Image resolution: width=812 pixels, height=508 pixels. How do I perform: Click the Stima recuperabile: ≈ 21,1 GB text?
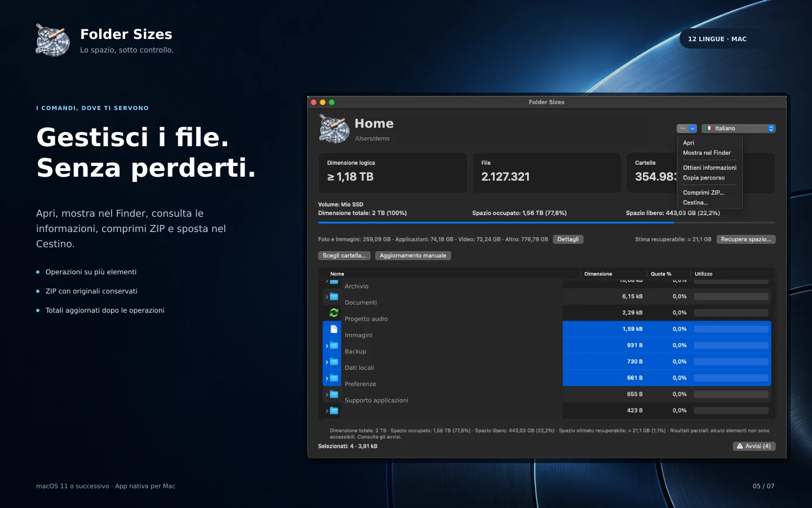pos(673,239)
